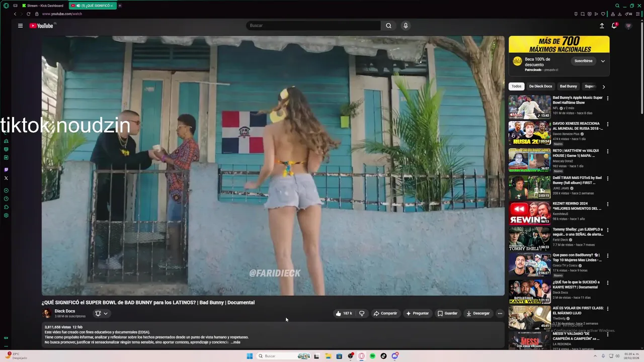The image size is (644, 362).
Task: Open Spotify from the Windows taskbar
Action: pyautogui.click(x=372, y=356)
